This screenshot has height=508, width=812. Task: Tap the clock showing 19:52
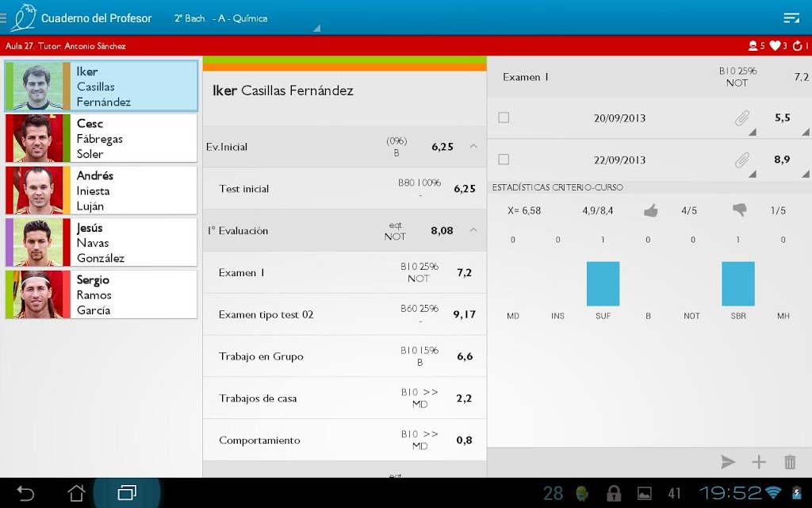[730, 492]
